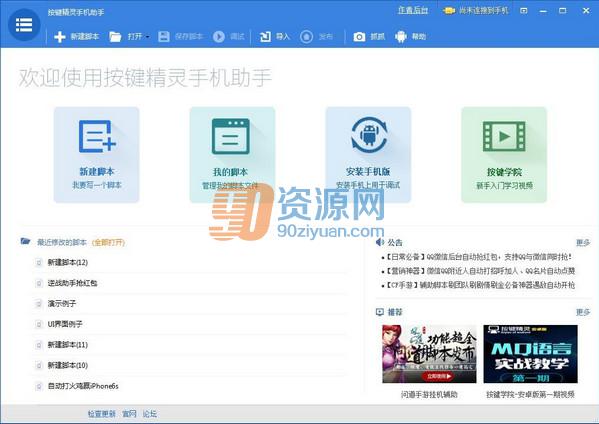Screen dimensions: 599x424
Task: Click the 发布 publish icon
Action: click(x=306, y=37)
